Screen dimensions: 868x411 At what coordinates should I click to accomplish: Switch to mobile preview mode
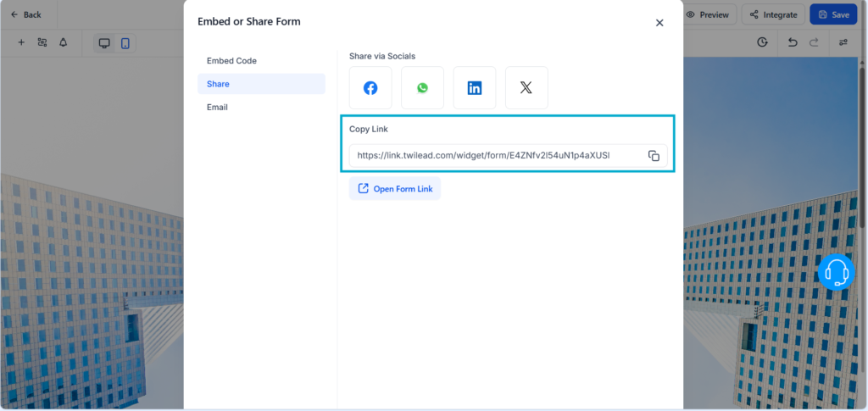(125, 43)
